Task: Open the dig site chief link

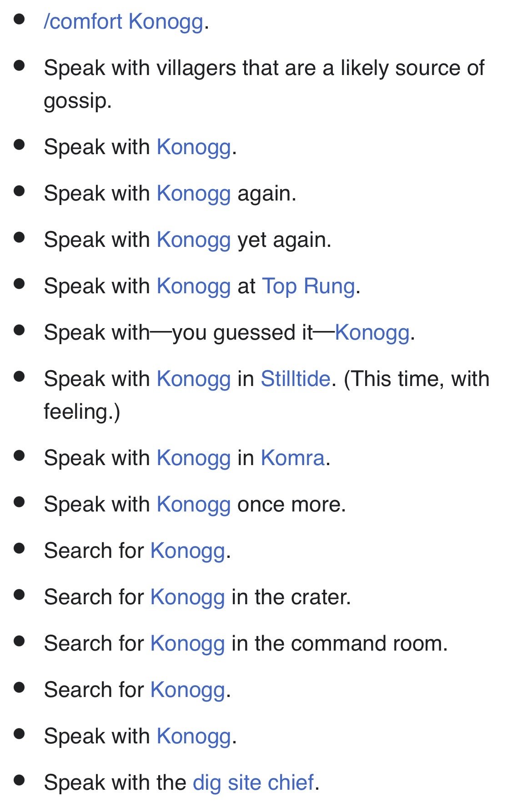Action: pos(253,782)
